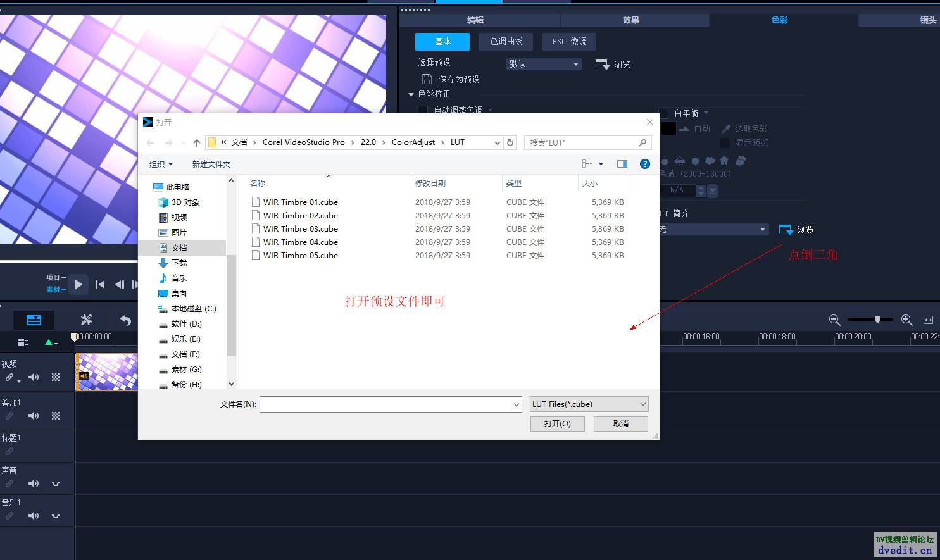Toggle ripple link on 标题1 track
The image size is (940, 560).
[x=9, y=451]
